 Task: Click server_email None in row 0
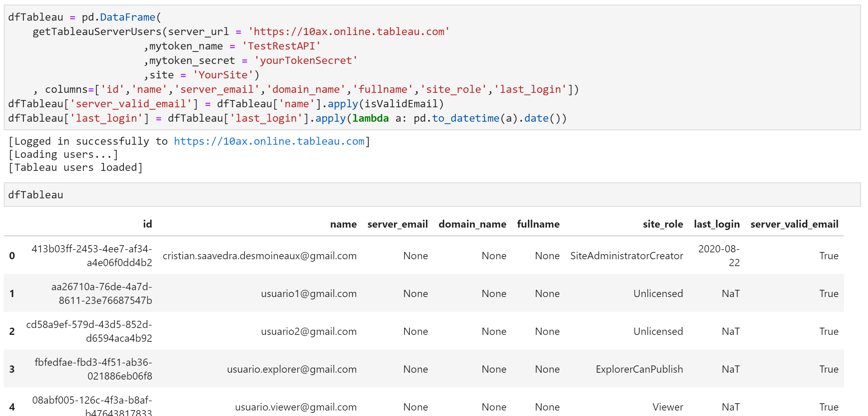click(x=415, y=256)
